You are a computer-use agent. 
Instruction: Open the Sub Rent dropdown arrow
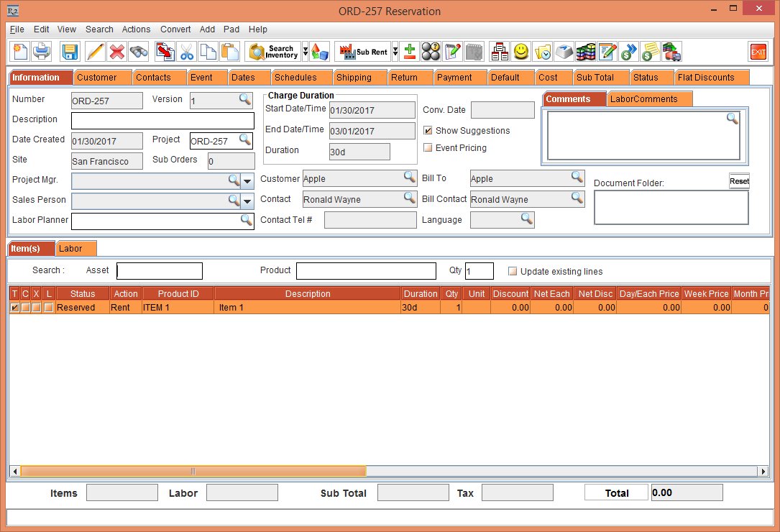point(395,52)
